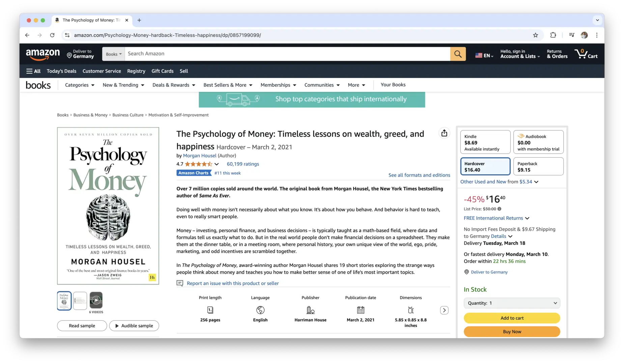Open the shopping cart icon
The image size is (624, 364).
pos(586,54)
